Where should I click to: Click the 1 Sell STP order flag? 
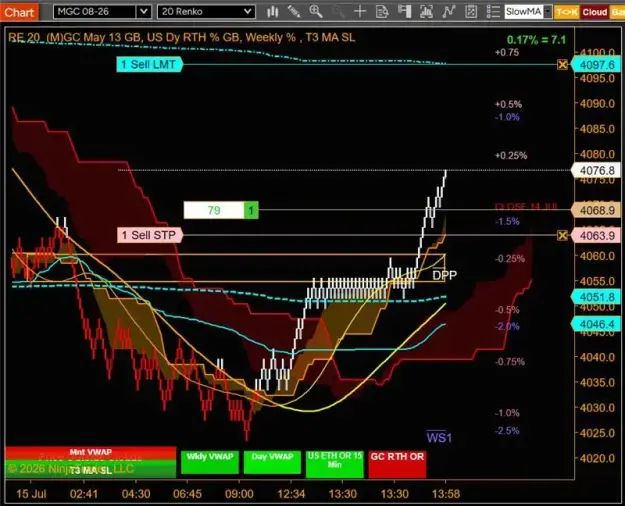point(150,235)
